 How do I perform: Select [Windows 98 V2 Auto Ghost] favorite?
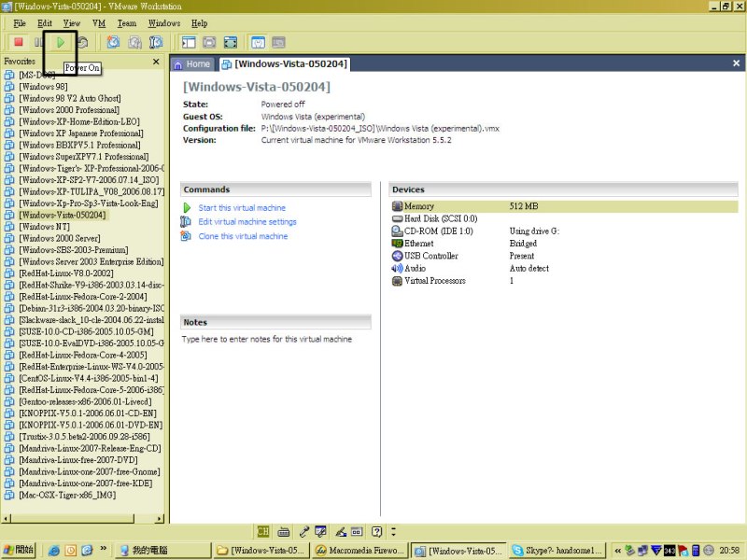(69, 98)
